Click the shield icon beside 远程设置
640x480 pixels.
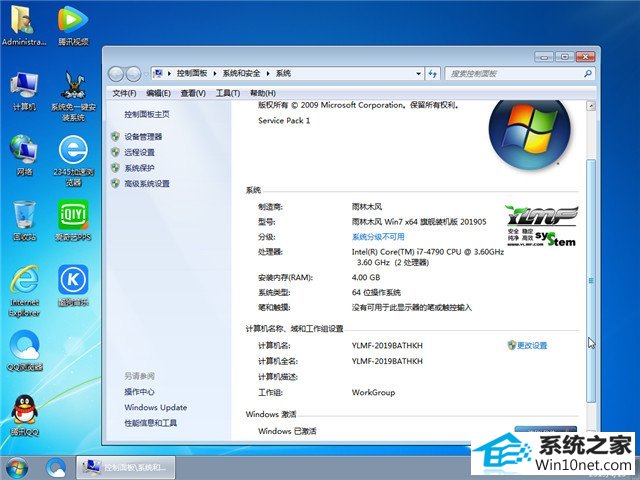[115, 152]
